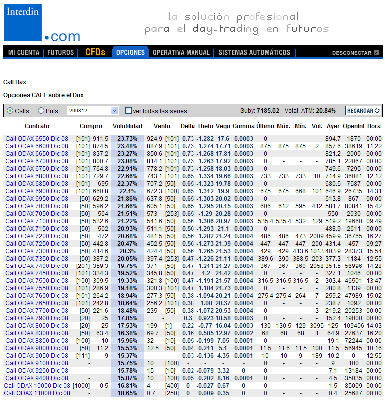385x400 pixels.
Task: Click the Volatilidad column header
Action: 128,126
